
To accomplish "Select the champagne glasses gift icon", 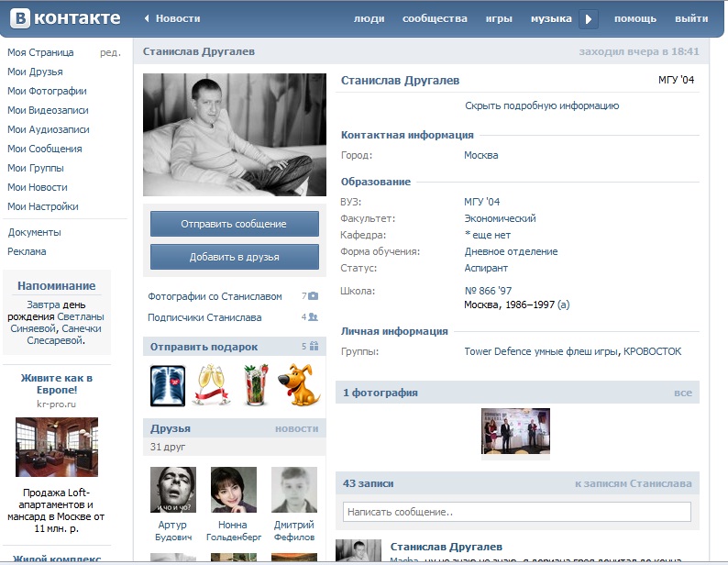I will pos(212,386).
